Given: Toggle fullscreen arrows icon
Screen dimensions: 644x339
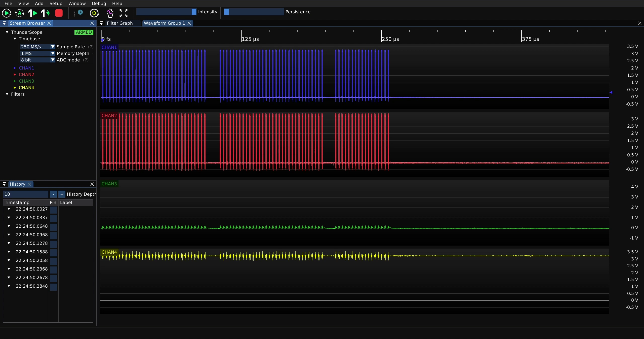Looking at the screenshot, I should (124, 13).
